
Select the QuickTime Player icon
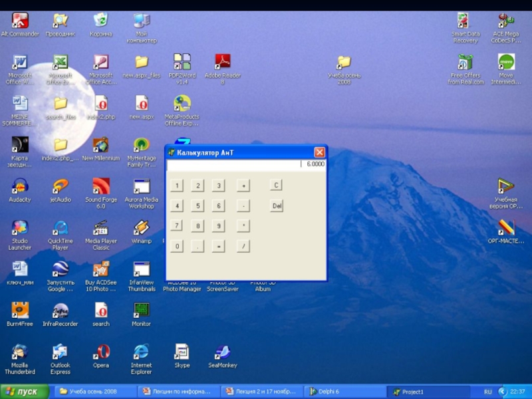point(61,228)
